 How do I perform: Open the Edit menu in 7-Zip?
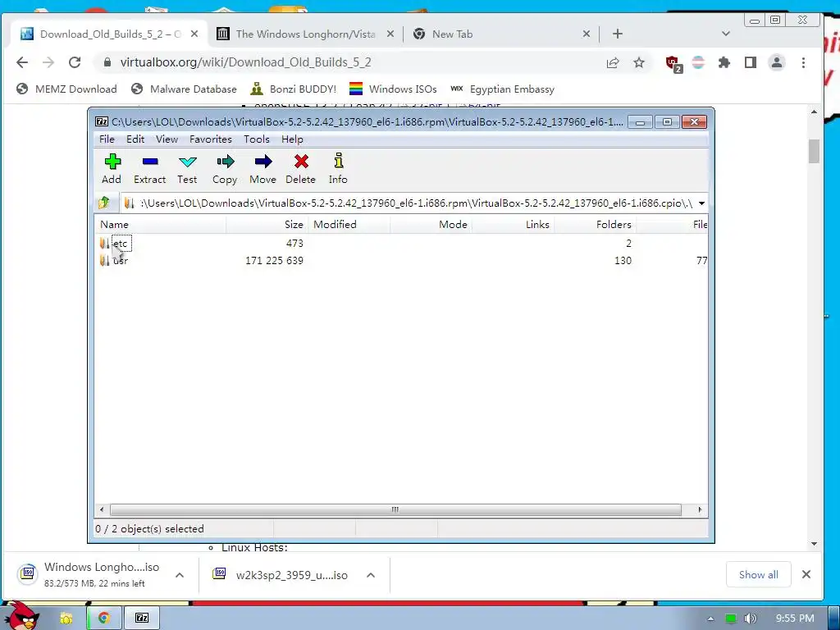pyautogui.click(x=135, y=139)
